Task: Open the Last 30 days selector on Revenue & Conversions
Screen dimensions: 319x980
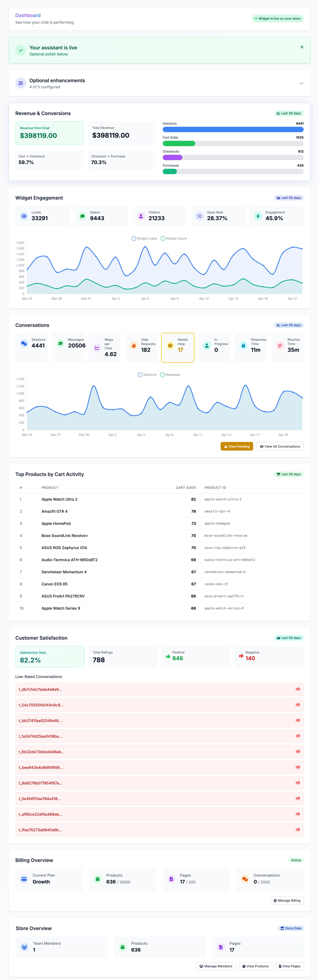Action: point(289,113)
